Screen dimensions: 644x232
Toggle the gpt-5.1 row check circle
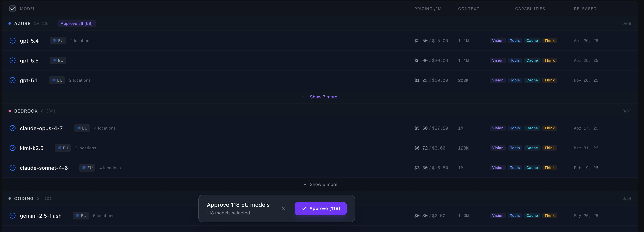pyautogui.click(x=13, y=80)
